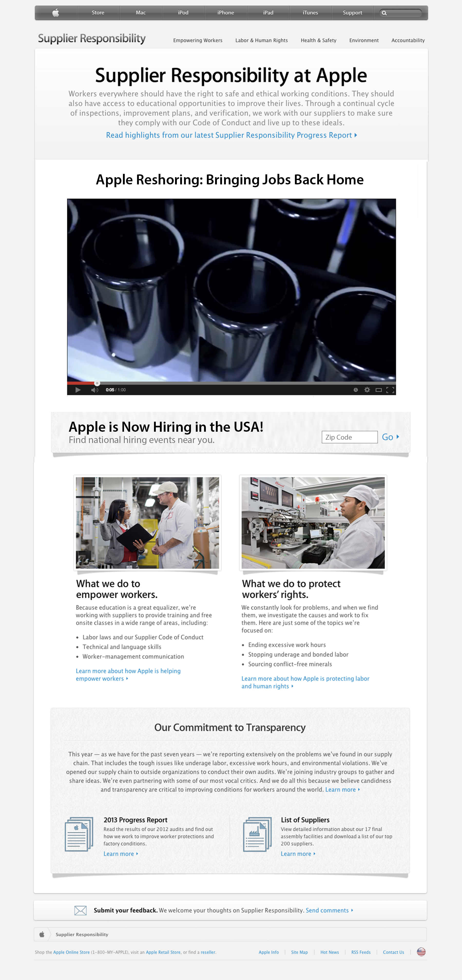Open the protect workers' rights photo
The image size is (462, 980).
pos(313,523)
